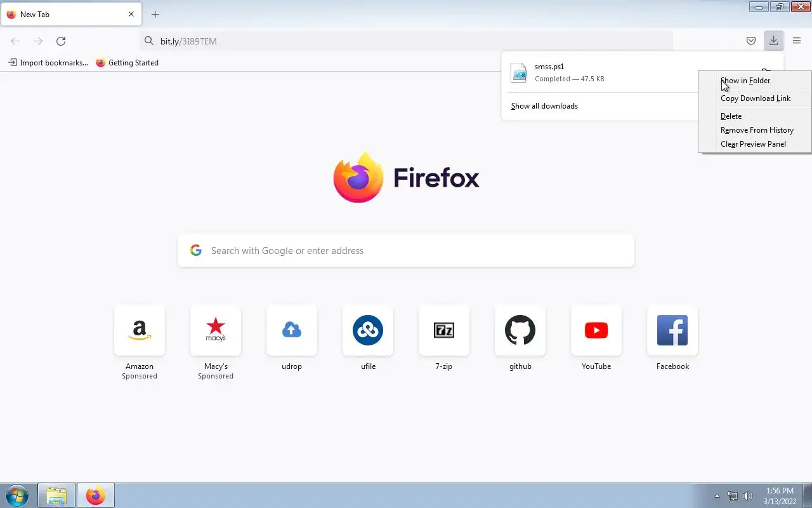Click Show all downloads
The height and width of the screenshot is (508, 812).
[544, 106]
